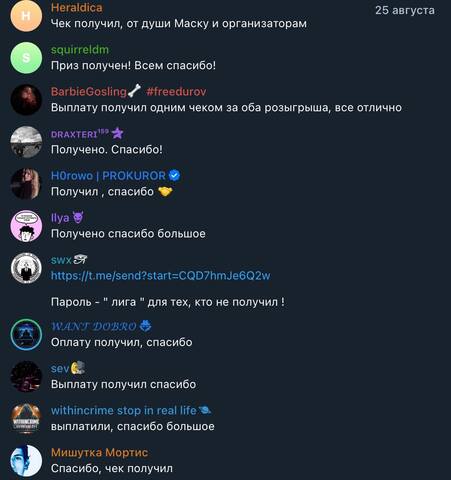This screenshot has height=480, width=451.
Task: Click swx's Anonymous mask avatar
Action: click(26, 268)
